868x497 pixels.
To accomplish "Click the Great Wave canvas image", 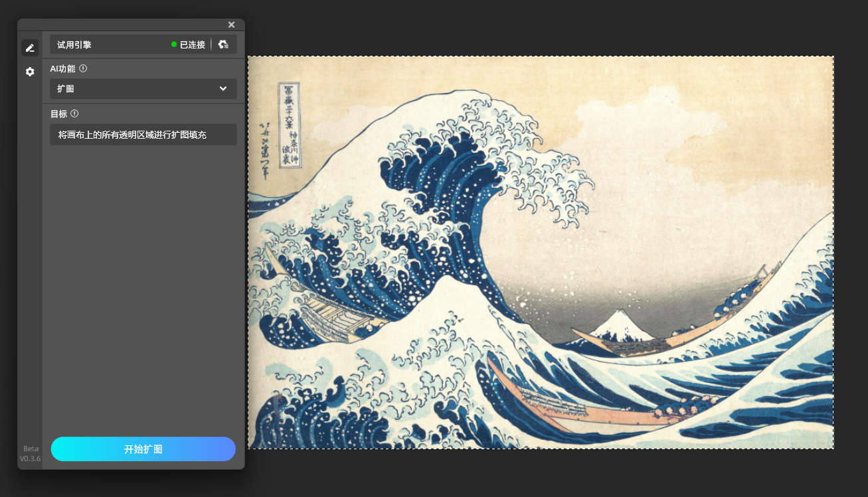I will [541, 252].
